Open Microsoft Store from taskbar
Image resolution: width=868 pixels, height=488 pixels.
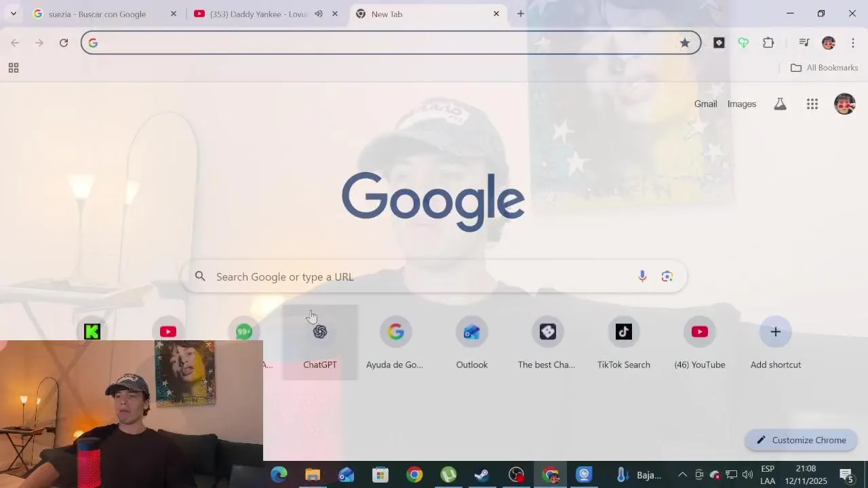pos(380,474)
